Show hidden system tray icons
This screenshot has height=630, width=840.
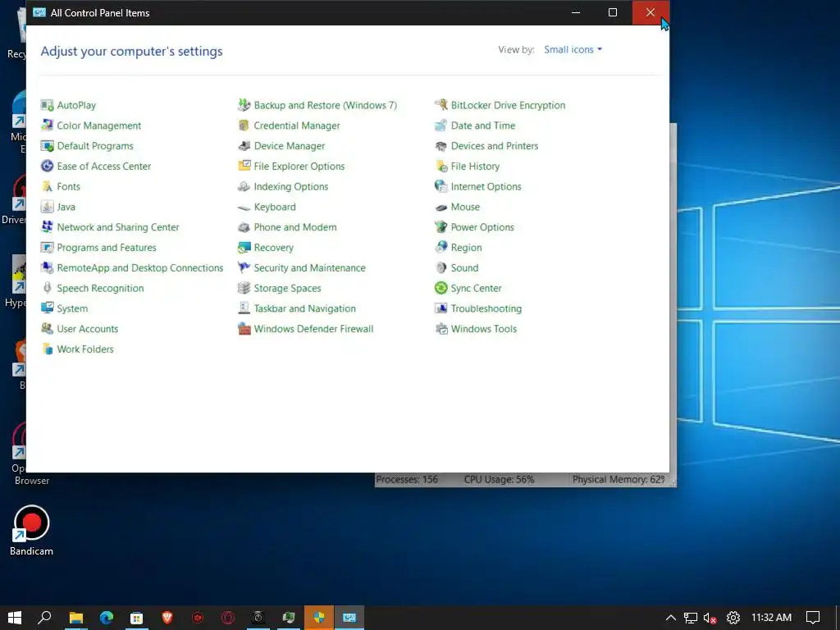pyautogui.click(x=671, y=618)
